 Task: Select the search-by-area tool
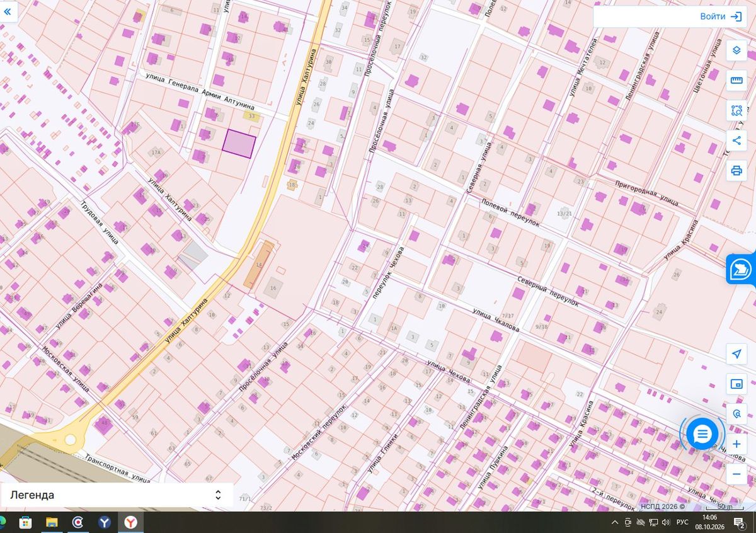pos(736,110)
